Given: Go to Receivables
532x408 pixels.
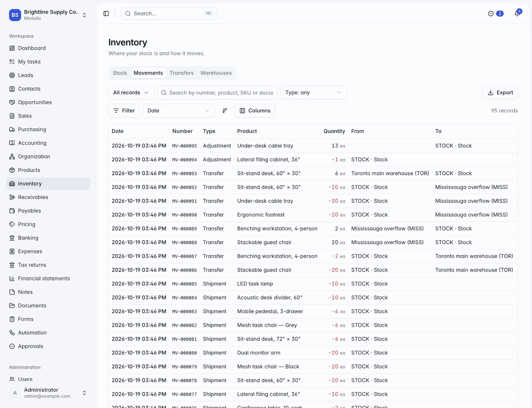Looking at the screenshot, I should 48,197.
